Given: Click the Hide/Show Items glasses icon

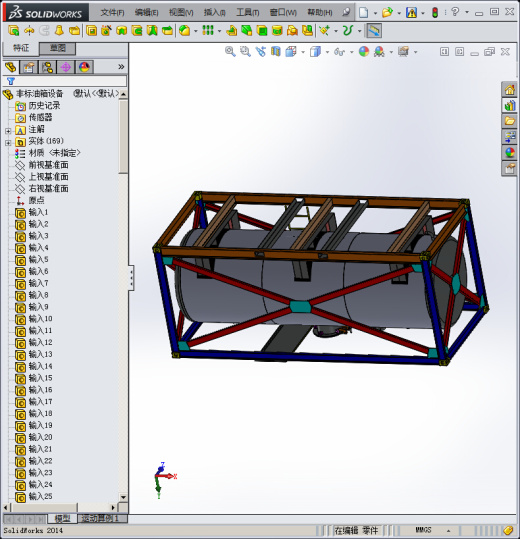Looking at the screenshot, I should click(x=339, y=52).
